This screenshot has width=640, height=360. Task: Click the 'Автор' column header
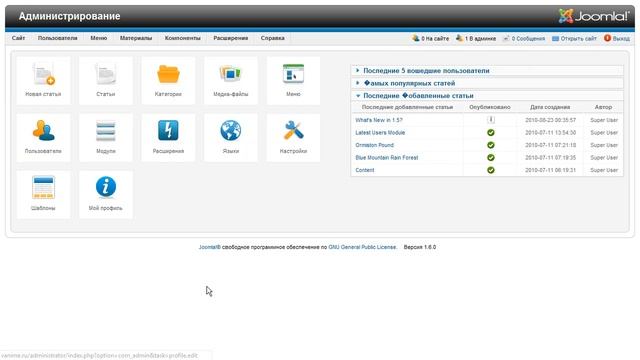click(603, 107)
